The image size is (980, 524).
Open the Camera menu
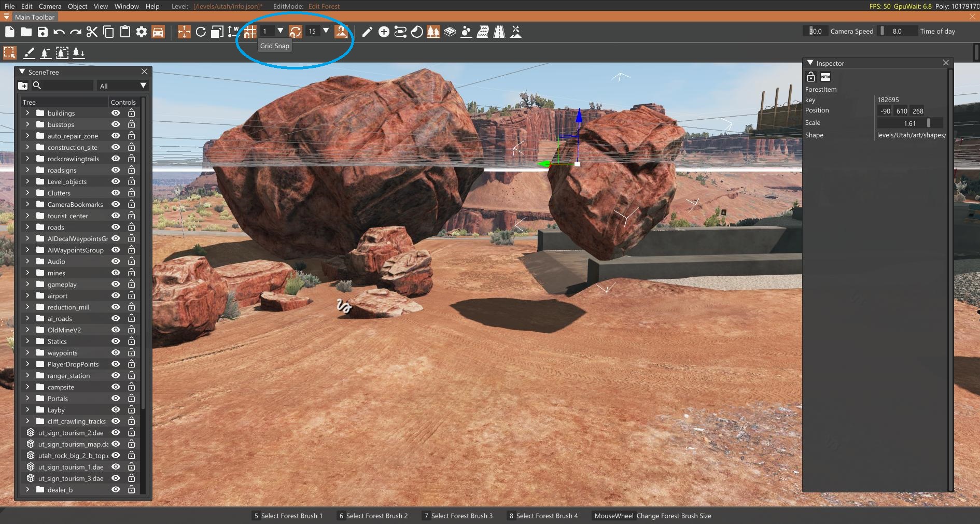pos(50,6)
